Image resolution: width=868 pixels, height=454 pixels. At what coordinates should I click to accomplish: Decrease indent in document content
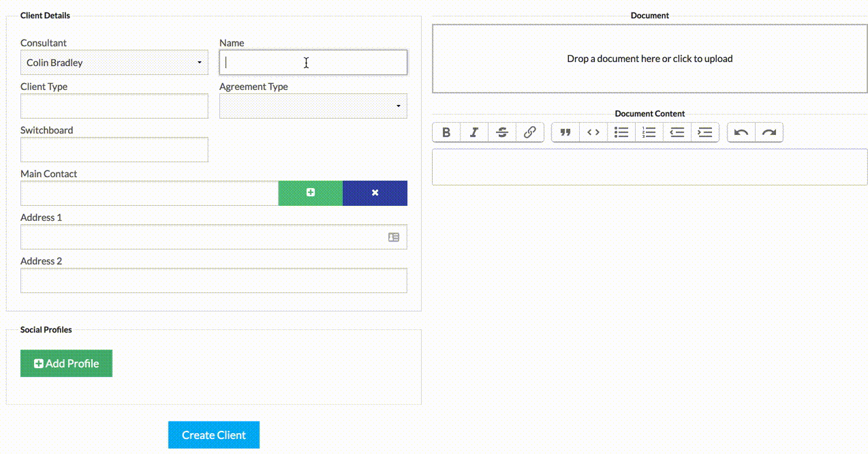pos(677,132)
